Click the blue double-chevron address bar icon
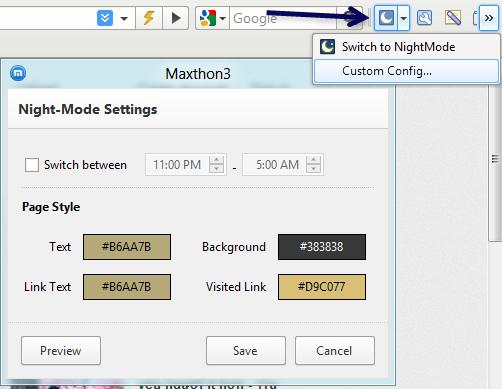 [105, 18]
